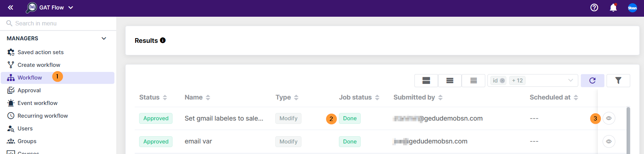This screenshot has width=644, height=154.
Task: Click the Event workflow alarm icon
Action: [x=11, y=103]
